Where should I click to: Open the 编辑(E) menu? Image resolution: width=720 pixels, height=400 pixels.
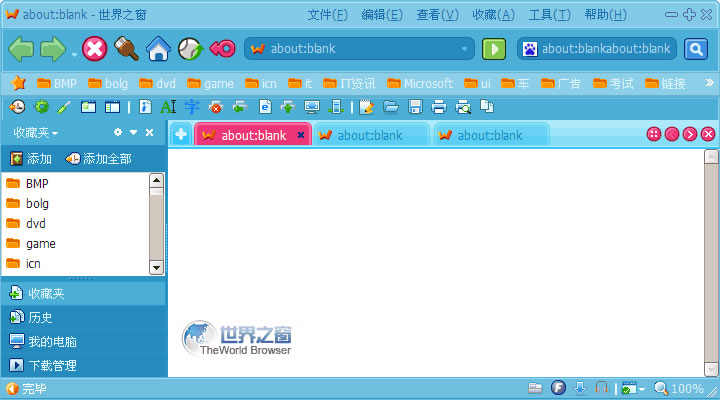coord(382,15)
